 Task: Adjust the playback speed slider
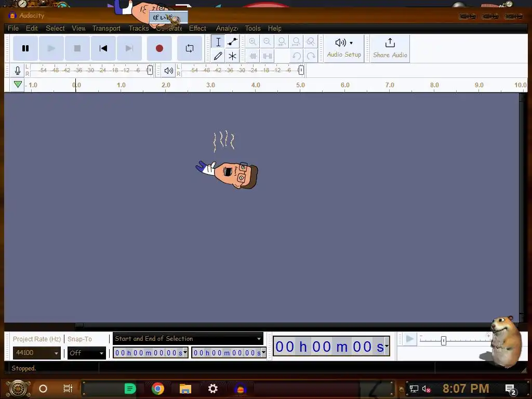[444, 341]
